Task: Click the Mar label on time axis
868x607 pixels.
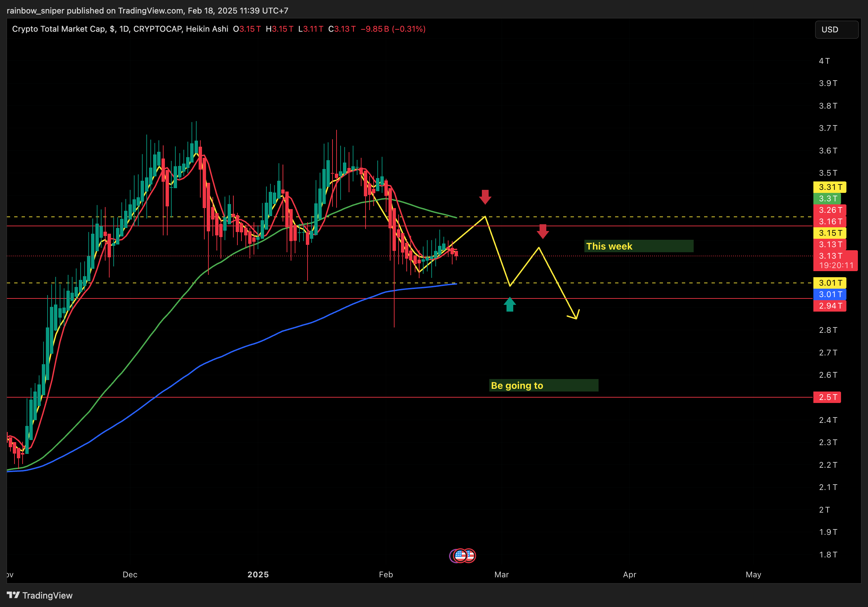Action: click(501, 575)
